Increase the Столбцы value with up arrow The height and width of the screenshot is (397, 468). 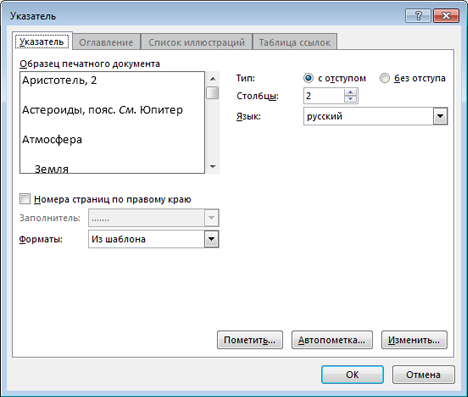pos(350,92)
